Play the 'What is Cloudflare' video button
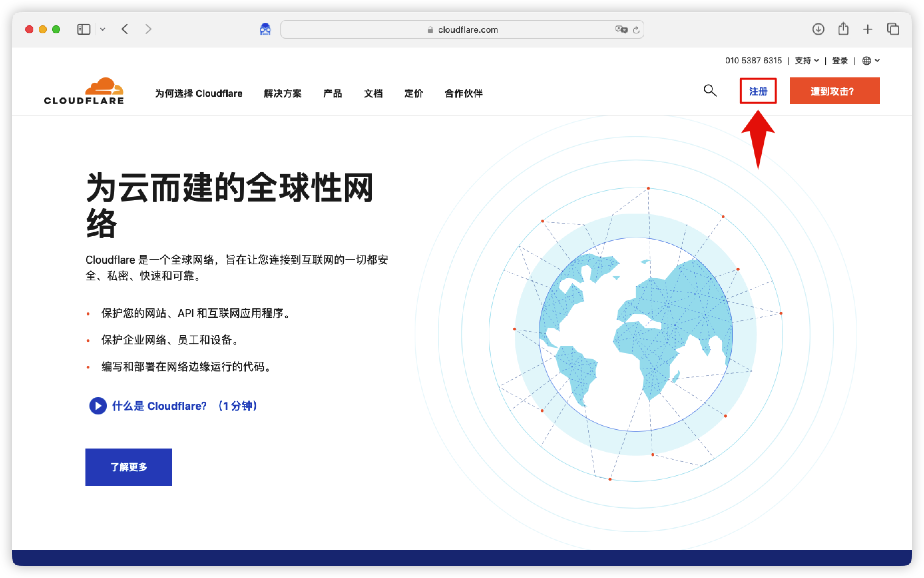 point(98,405)
